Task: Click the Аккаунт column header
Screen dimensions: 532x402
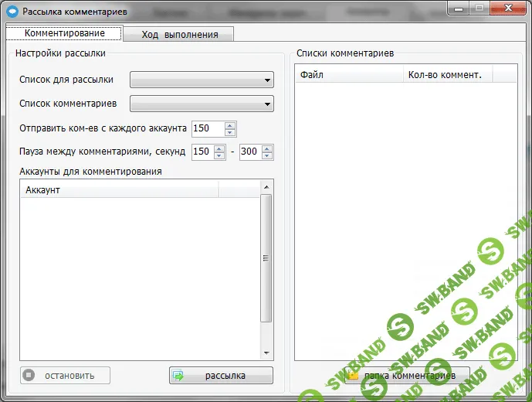Action: coord(120,190)
